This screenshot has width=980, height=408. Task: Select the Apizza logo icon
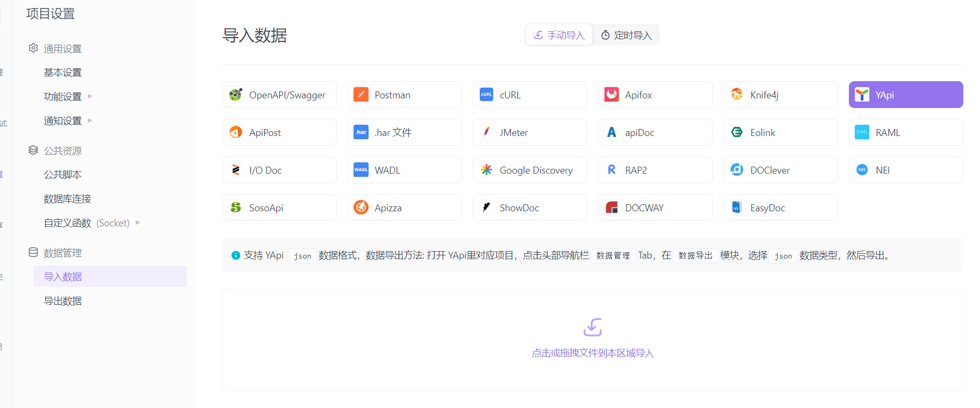[361, 207]
